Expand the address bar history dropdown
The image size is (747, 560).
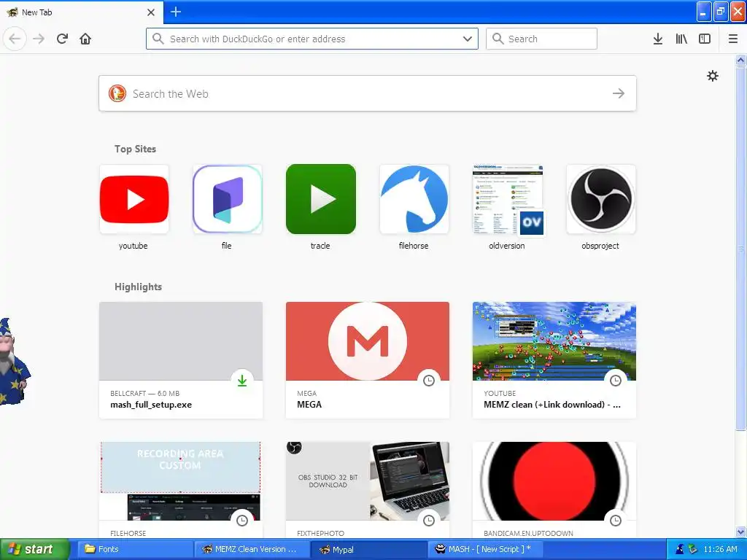pos(468,39)
